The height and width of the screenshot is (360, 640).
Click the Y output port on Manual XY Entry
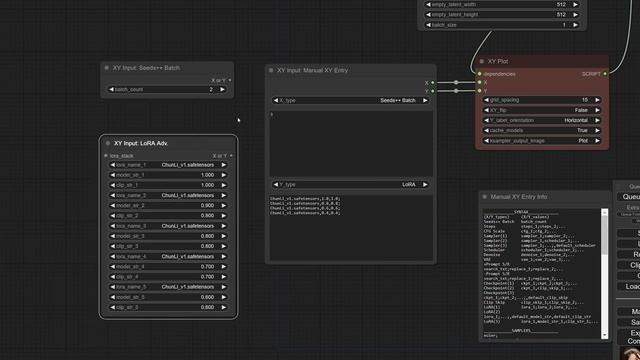pos(433,91)
